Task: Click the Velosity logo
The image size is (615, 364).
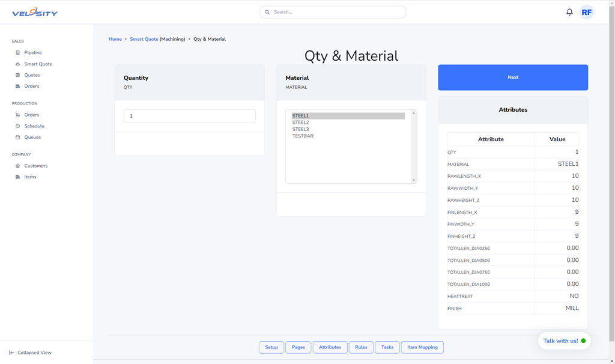Action: [x=35, y=12]
